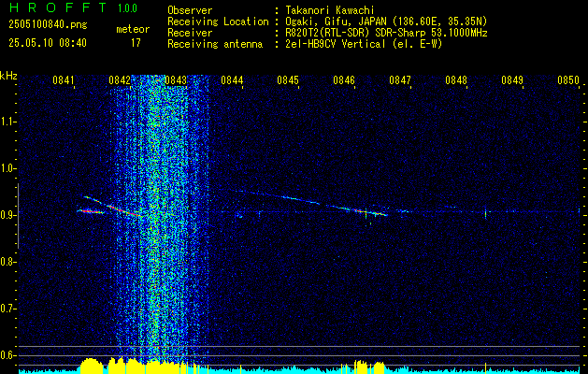Click the 0.6 frequency axis label
This screenshot has width=588, height=374.
click(x=7, y=355)
